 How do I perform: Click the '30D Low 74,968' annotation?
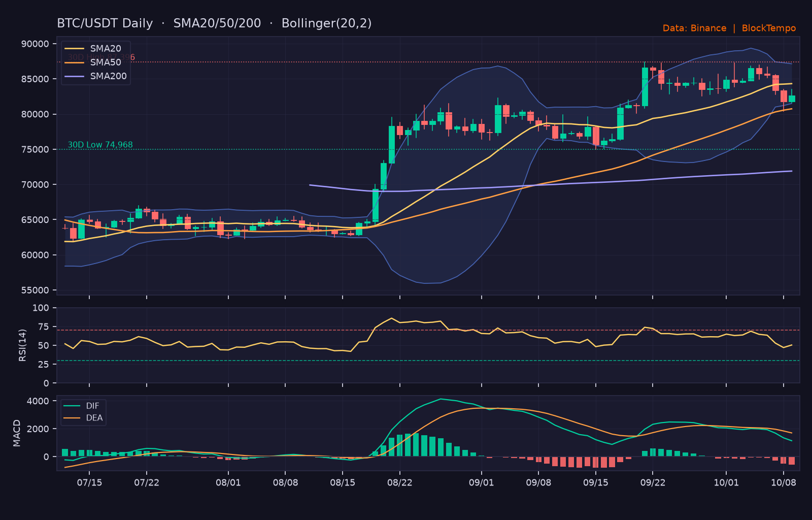(x=100, y=145)
